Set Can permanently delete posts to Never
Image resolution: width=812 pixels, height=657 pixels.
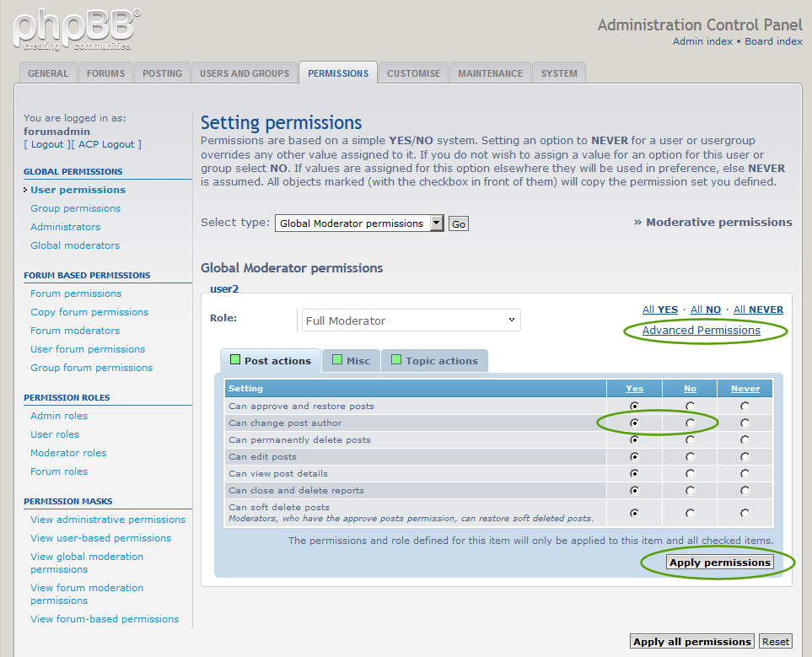[x=745, y=439]
